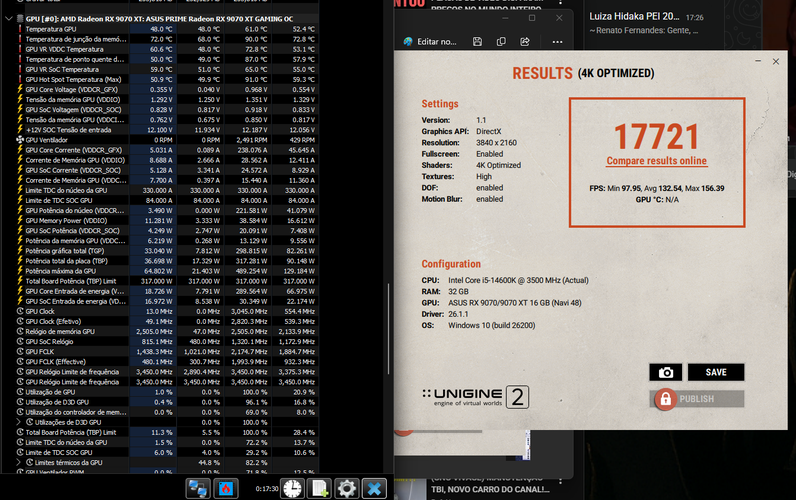Click the GPU Hot Spot Temperatura thermometer icon
796x500 pixels.
pyautogui.click(x=20, y=79)
